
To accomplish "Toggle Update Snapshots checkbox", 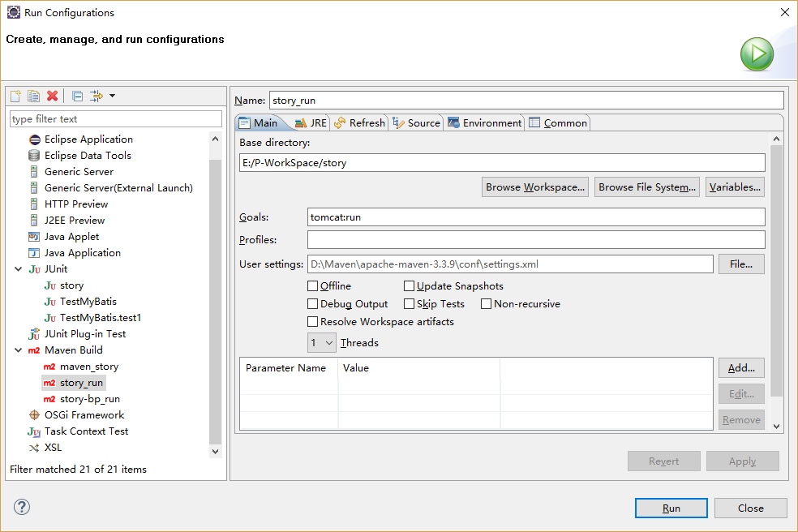I will (x=410, y=286).
